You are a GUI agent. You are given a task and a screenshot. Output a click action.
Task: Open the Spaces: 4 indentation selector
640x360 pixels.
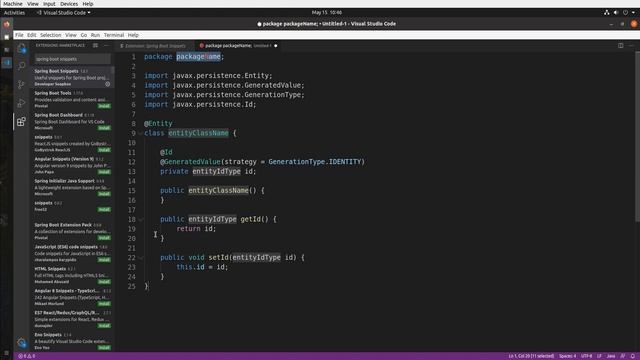click(567, 356)
